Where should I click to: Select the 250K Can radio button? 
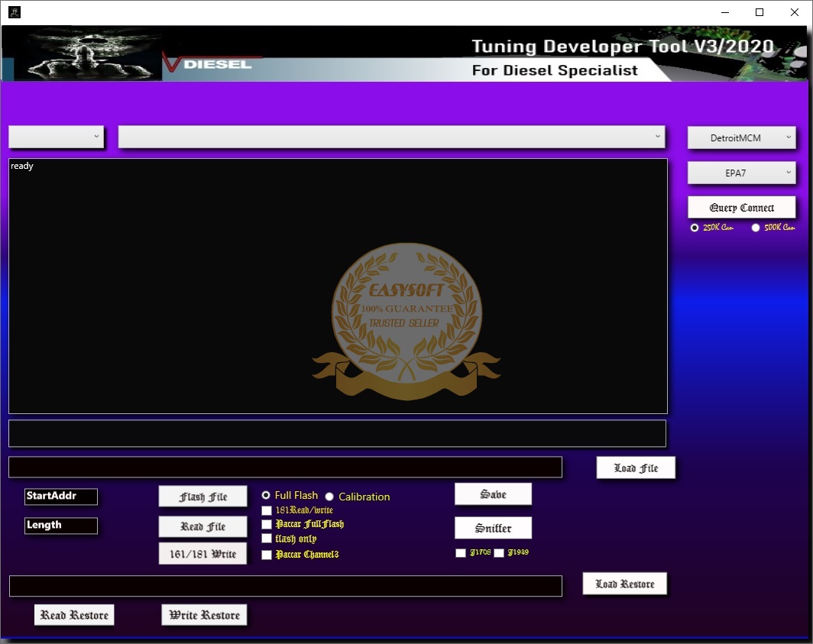pyautogui.click(x=695, y=228)
